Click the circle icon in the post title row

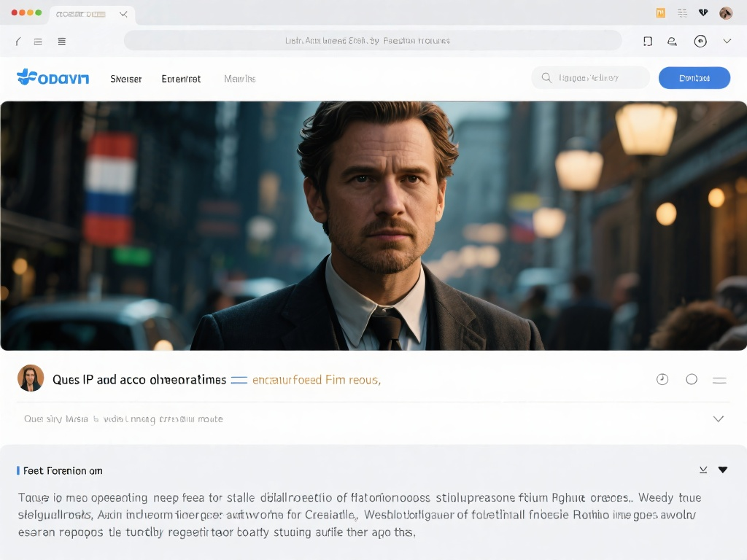692,379
